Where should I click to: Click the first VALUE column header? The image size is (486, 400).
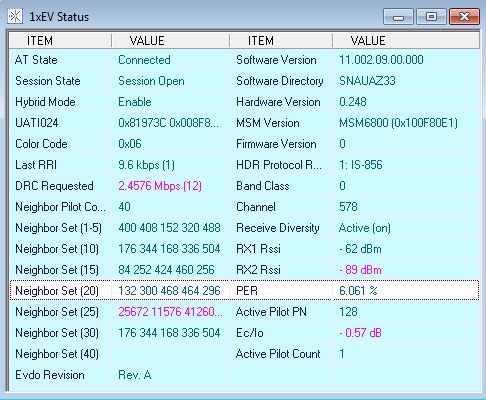click(x=170, y=41)
